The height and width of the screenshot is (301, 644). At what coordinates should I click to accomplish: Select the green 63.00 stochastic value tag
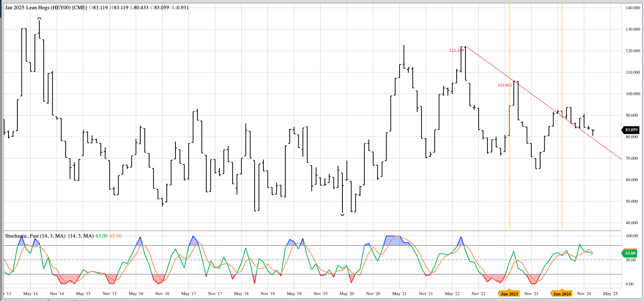(630, 253)
